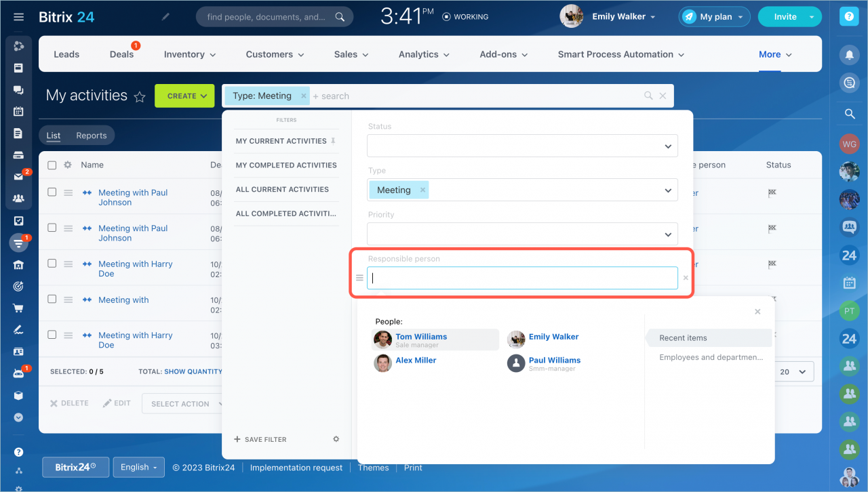Image resolution: width=868 pixels, height=492 pixels.
Task: Clear the filter search with X icon
Action: [663, 96]
